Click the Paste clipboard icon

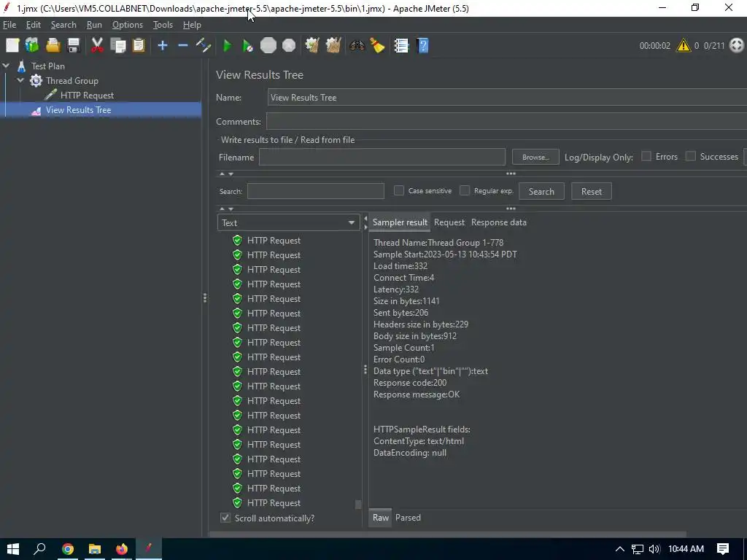click(139, 46)
